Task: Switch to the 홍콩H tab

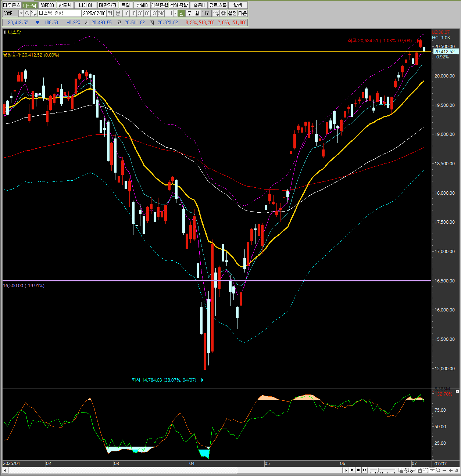Action: point(199,5)
